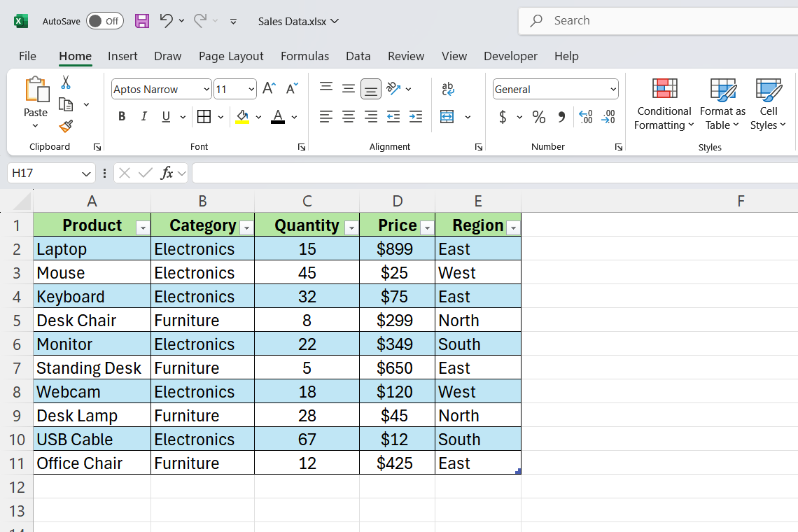Image resolution: width=798 pixels, height=532 pixels.
Task: Open the General number format dropdown
Action: [x=613, y=89]
